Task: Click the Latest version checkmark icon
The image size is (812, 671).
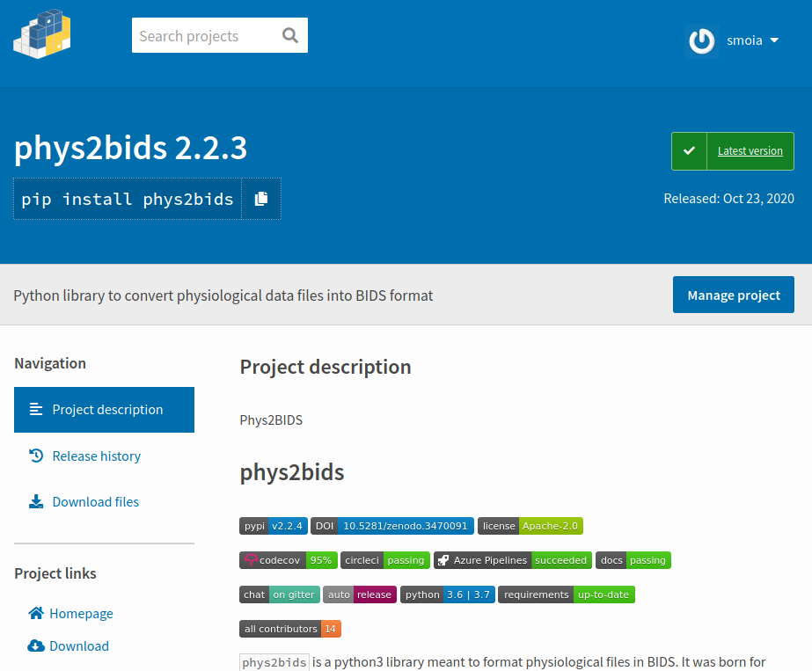Action: click(x=689, y=151)
